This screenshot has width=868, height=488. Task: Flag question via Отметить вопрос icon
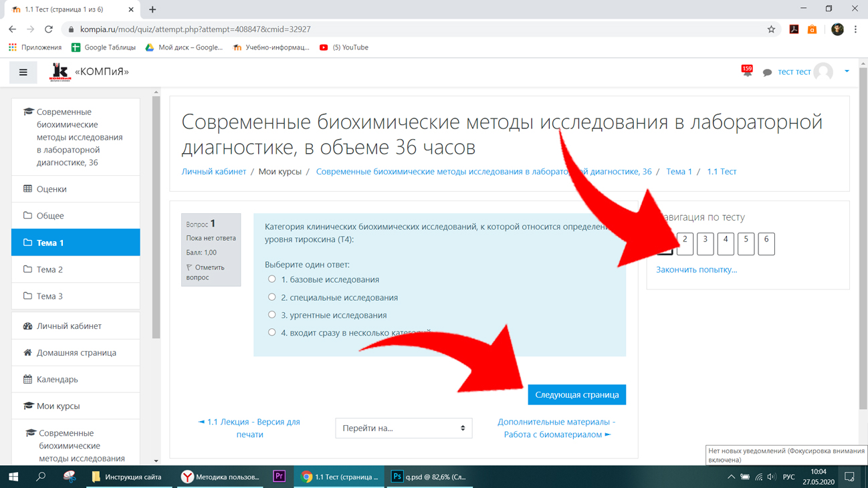189,267
